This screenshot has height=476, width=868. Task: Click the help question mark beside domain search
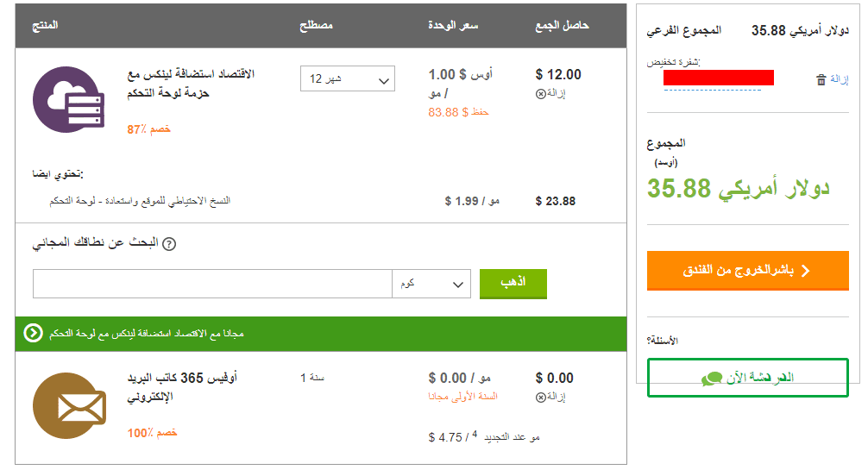click(x=169, y=244)
